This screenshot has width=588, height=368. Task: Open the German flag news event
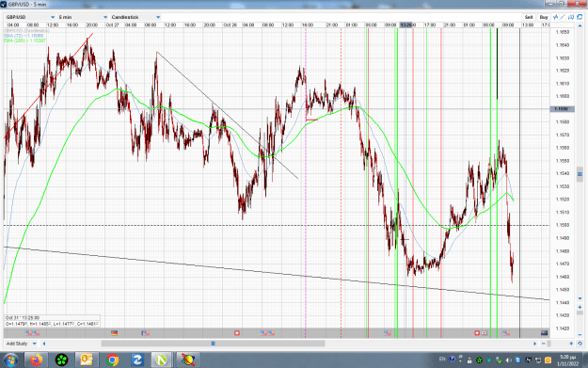[x=115, y=333]
